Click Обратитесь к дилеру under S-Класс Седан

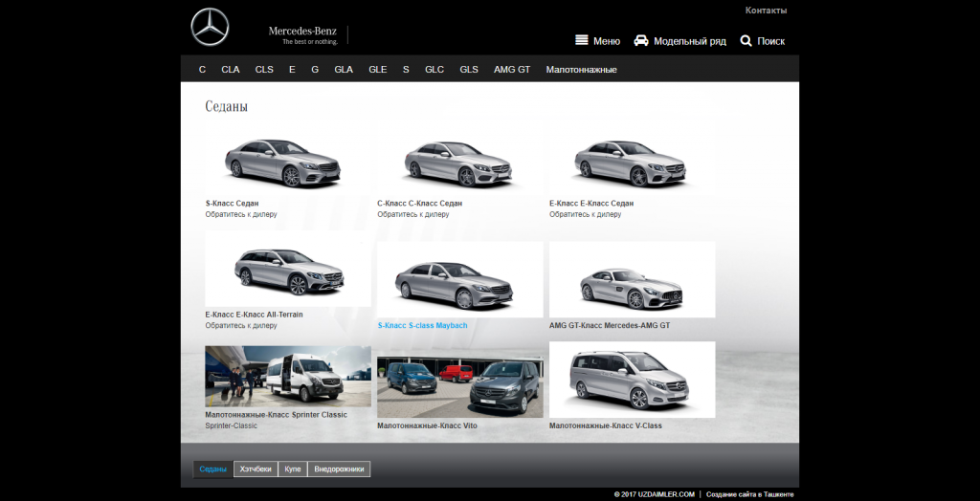tap(241, 214)
